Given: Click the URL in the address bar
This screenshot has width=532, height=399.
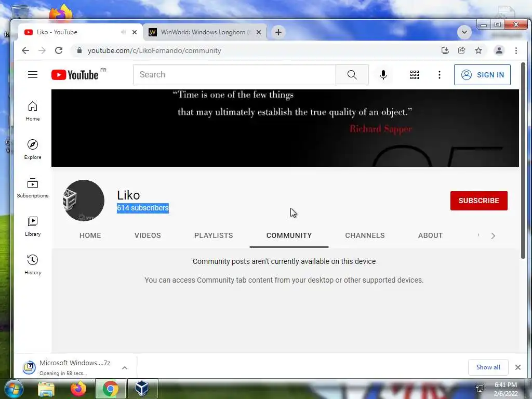Looking at the screenshot, I should pyautogui.click(x=154, y=50).
